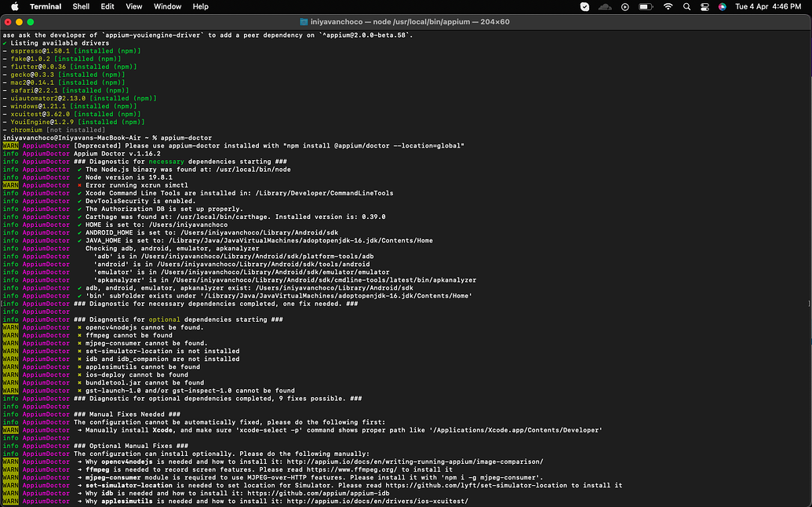Screen dimensions: 812x507
Task: Open the Help menu
Action: 200,6
